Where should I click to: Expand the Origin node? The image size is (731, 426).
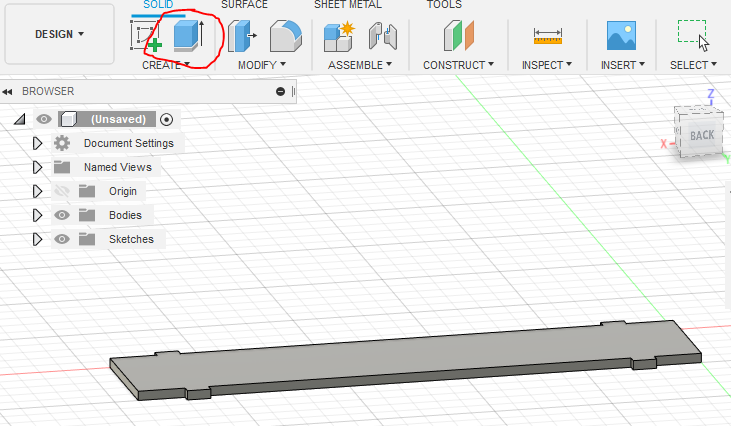(x=37, y=191)
